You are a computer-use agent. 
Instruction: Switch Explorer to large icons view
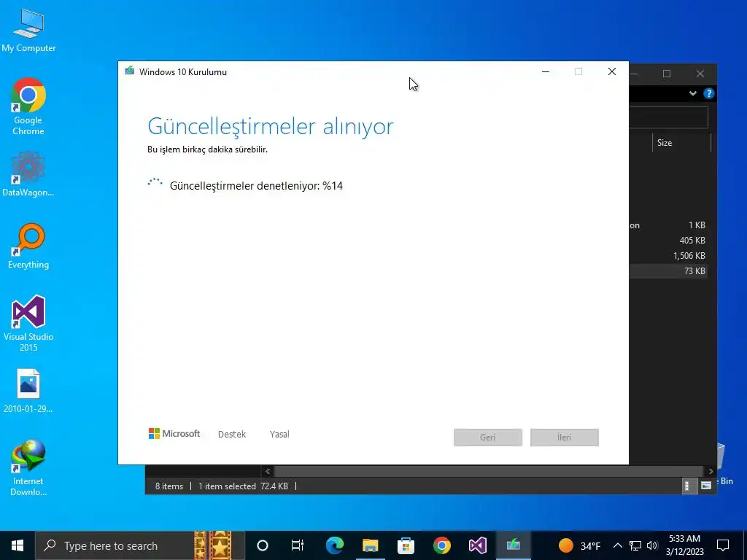coord(706,486)
